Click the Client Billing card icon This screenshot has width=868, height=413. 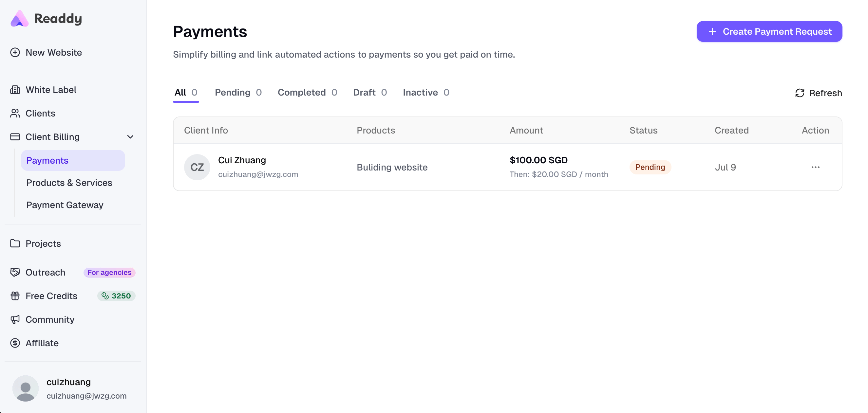click(x=15, y=137)
